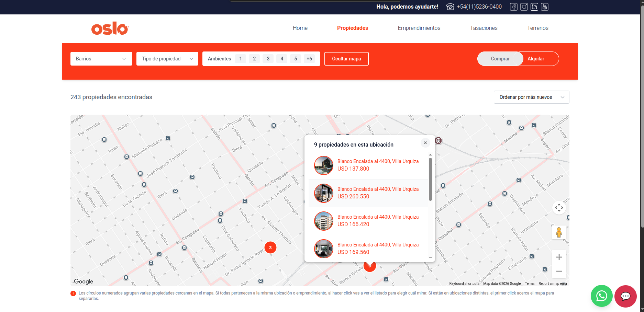Click thumbnail of USD 169.560 listing
Image resolution: width=644 pixels, height=312 pixels.
coord(324,249)
